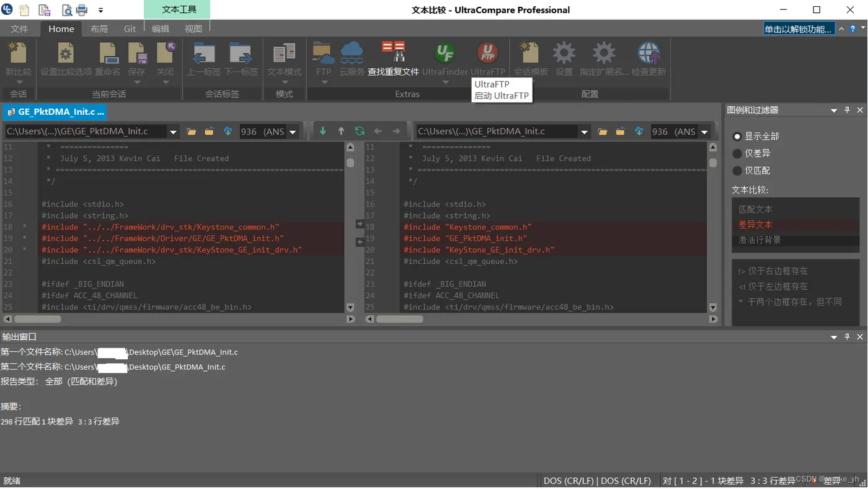
Task: Launch 查找重复文件 find duplicates
Action: 393,59
